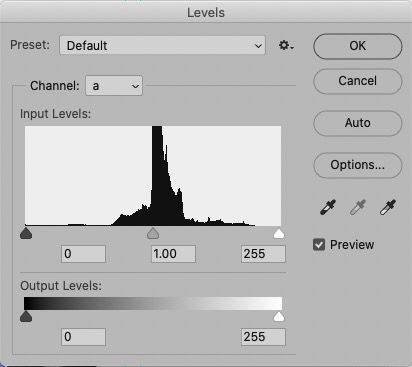Viewport: 412px width, 367px height.
Task: Click the input highlight field 255
Action: (x=263, y=254)
